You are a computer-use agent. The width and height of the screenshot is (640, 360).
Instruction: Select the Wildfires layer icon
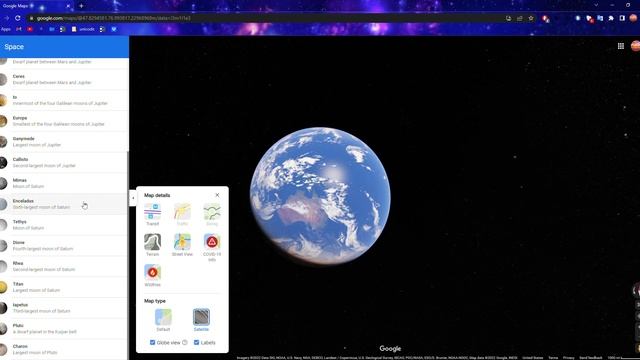click(152, 273)
